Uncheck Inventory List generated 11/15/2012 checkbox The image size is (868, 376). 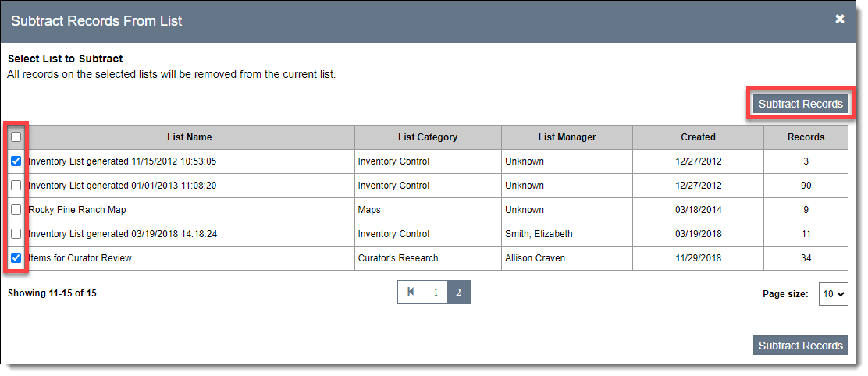click(x=16, y=161)
